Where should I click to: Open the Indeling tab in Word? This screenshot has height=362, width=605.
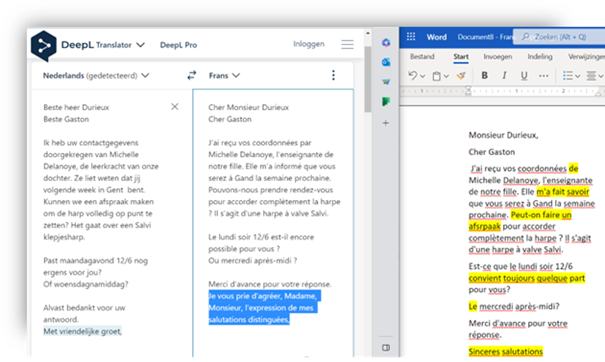click(540, 57)
